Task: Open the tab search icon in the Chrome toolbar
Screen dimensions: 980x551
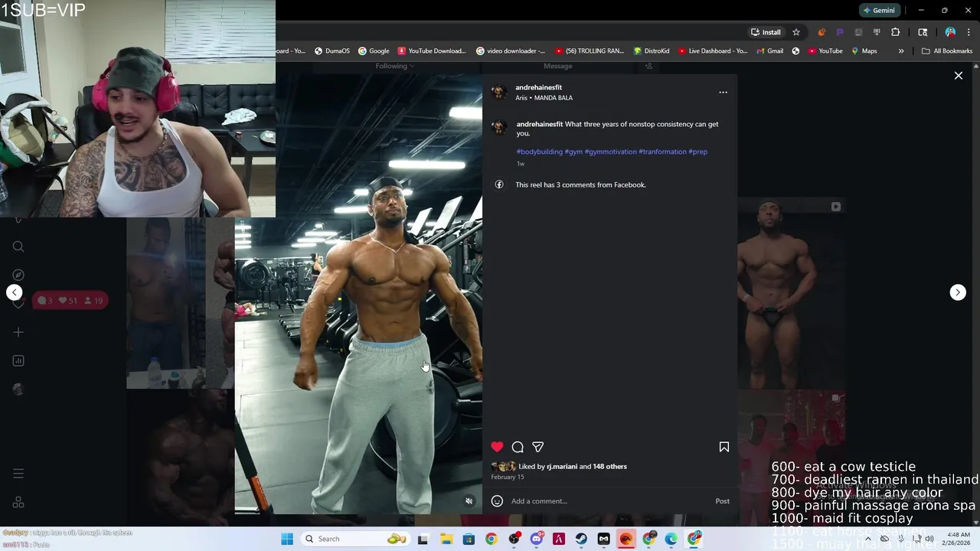Action: tap(923, 32)
